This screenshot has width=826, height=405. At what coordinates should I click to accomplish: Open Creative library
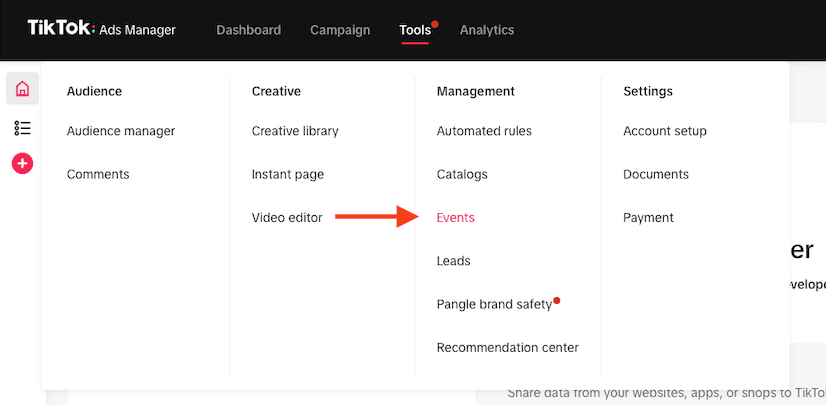click(x=295, y=131)
